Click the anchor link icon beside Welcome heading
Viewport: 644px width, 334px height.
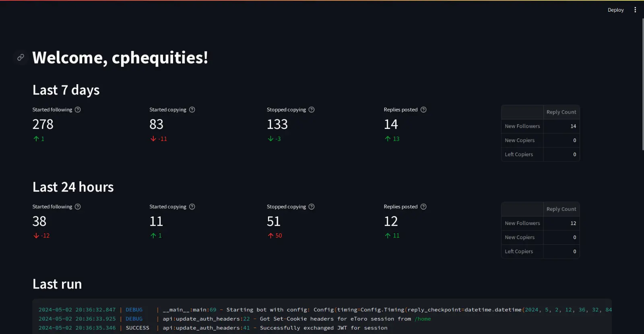click(x=21, y=58)
